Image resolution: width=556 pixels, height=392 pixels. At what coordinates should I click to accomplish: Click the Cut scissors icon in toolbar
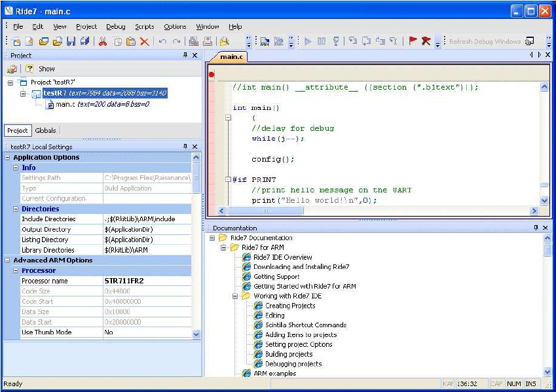coord(103,42)
